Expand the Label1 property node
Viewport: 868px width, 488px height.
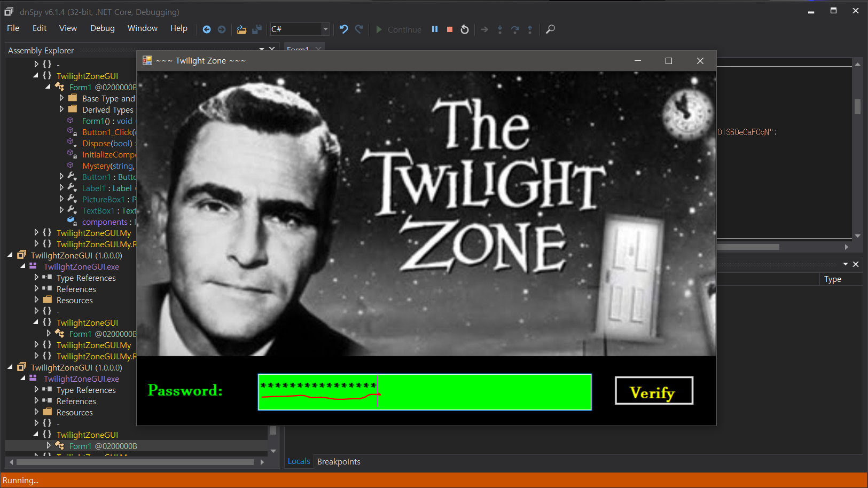pos(61,188)
